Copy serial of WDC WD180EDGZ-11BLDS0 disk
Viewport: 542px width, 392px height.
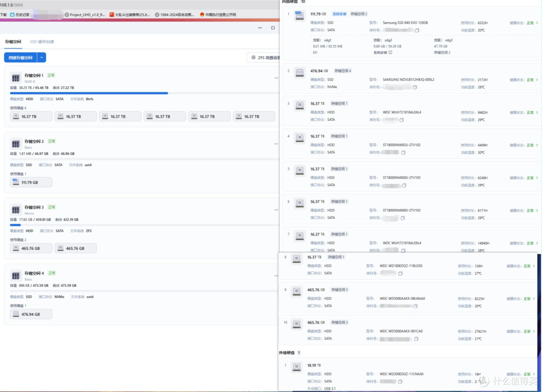[x=400, y=274]
